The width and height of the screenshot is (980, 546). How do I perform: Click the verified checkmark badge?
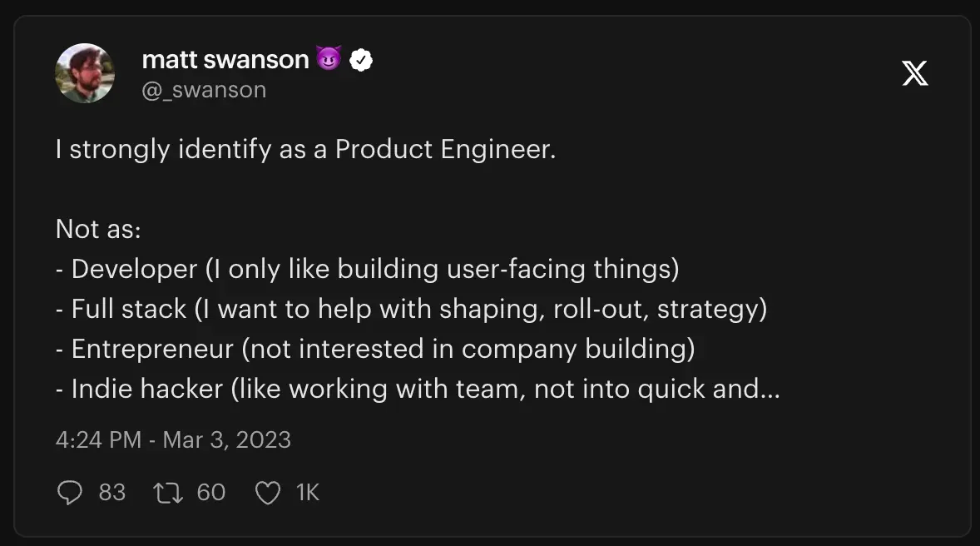click(x=360, y=60)
